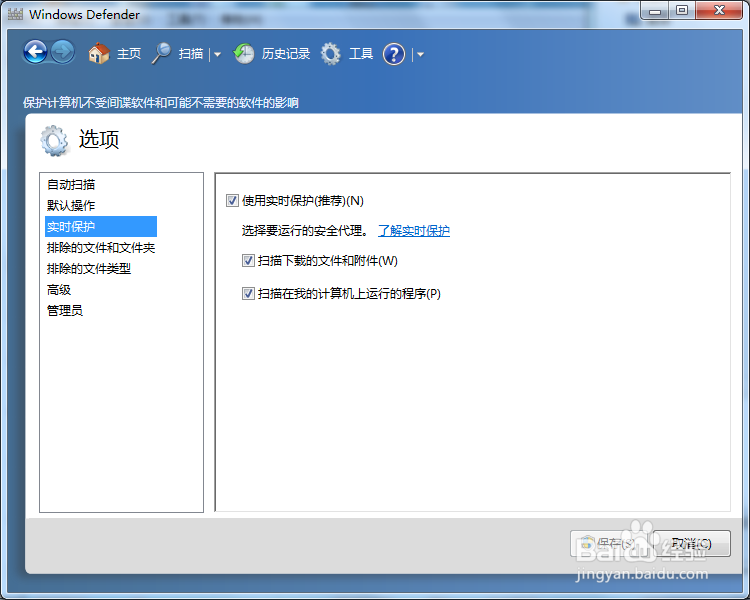Click the Windows Defender title bar icon
This screenshot has height=600, width=750.
15,14
